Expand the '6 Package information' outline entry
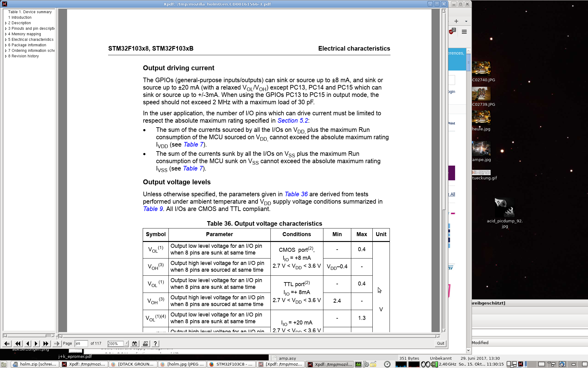 [x=6, y=45]
